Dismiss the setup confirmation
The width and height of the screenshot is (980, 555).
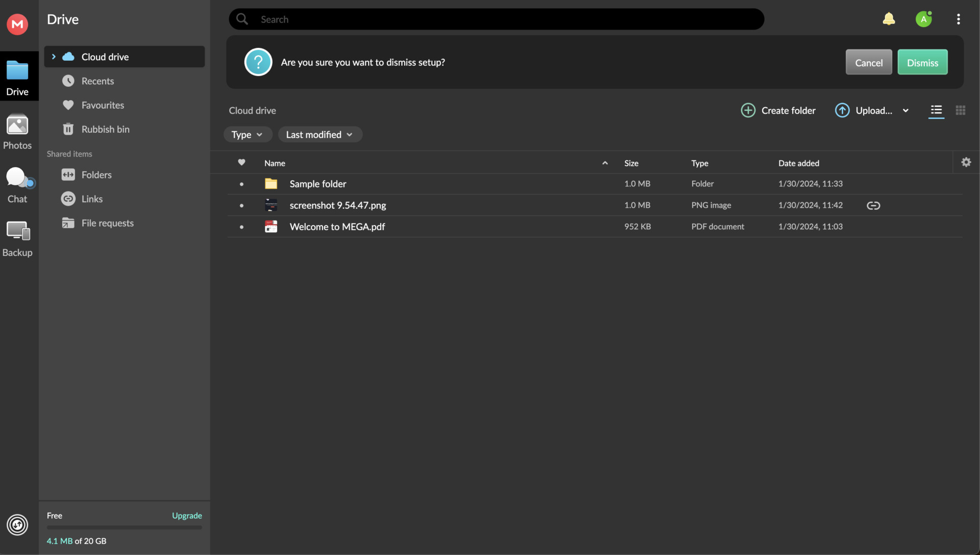[922, 62]
